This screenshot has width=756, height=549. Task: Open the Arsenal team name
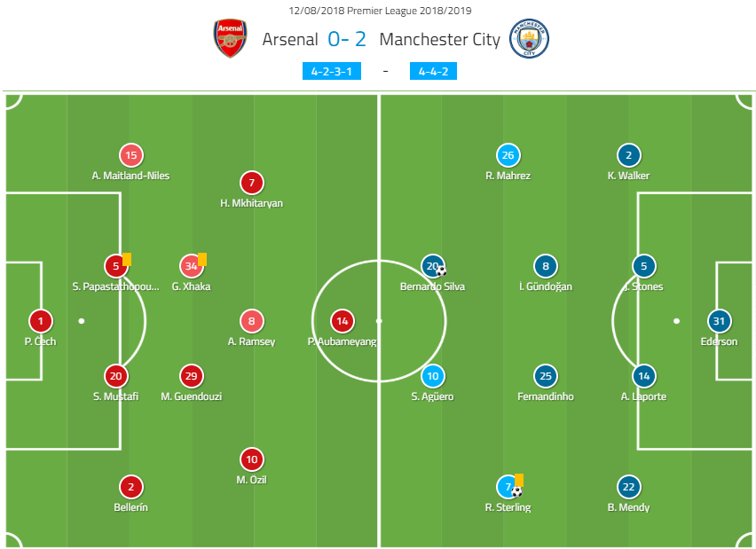click(x=290, y=40)
